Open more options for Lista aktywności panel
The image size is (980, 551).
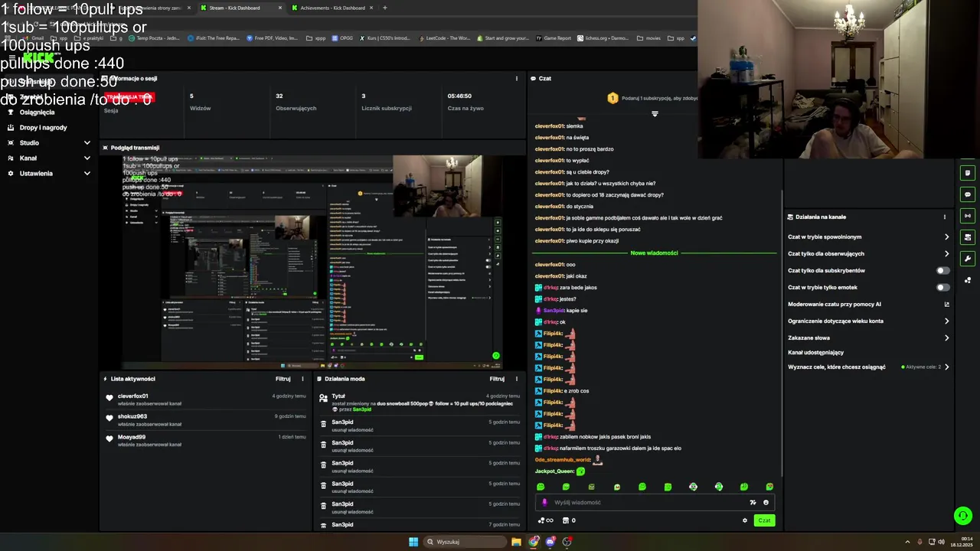302,379
